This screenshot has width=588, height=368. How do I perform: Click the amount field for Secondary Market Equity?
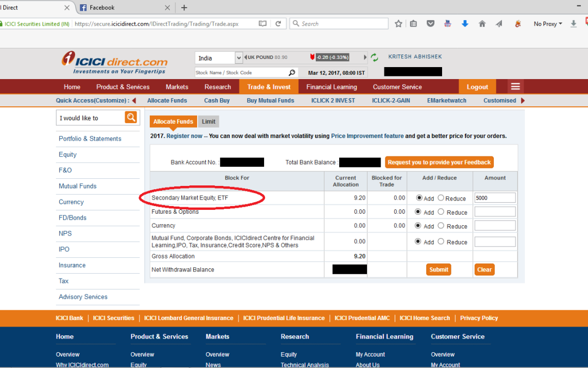click(495, 198)
